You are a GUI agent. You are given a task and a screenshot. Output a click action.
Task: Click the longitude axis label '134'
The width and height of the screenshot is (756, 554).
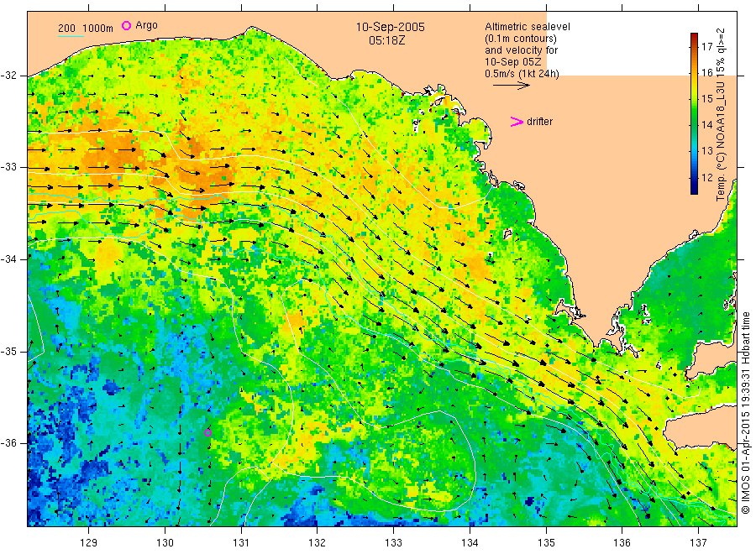coord(470,543)
